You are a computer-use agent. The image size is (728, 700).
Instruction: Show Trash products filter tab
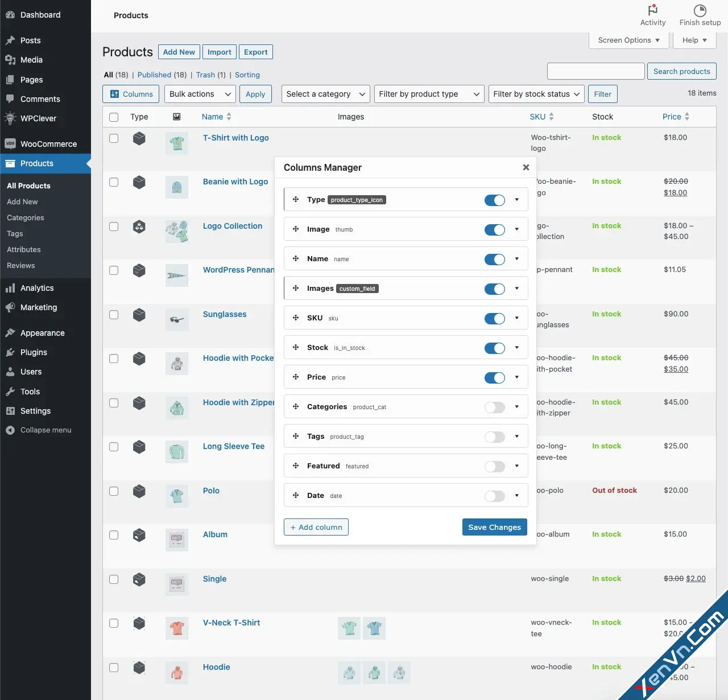[205, 75]
